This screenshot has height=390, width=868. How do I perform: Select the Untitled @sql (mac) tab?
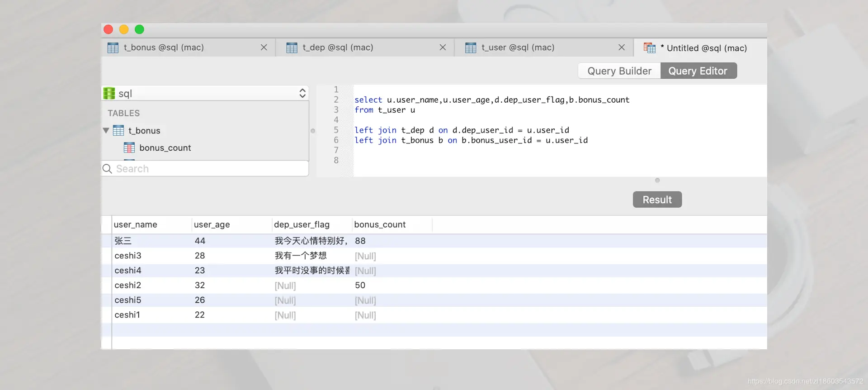(x=701, y=48)
